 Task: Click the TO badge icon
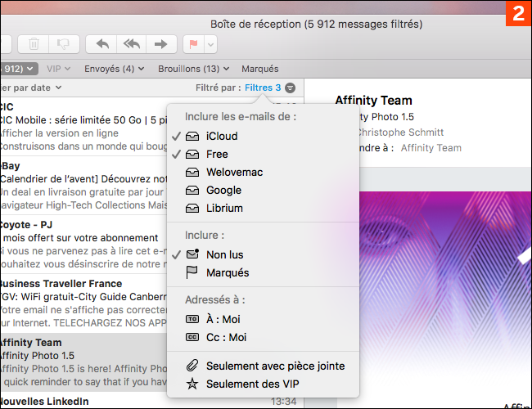(192, 319)
